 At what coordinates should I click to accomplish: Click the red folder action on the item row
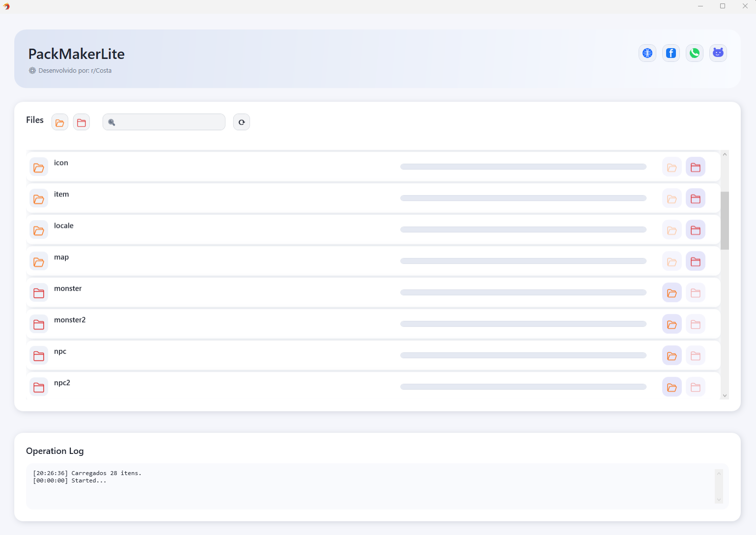point(696,198)
